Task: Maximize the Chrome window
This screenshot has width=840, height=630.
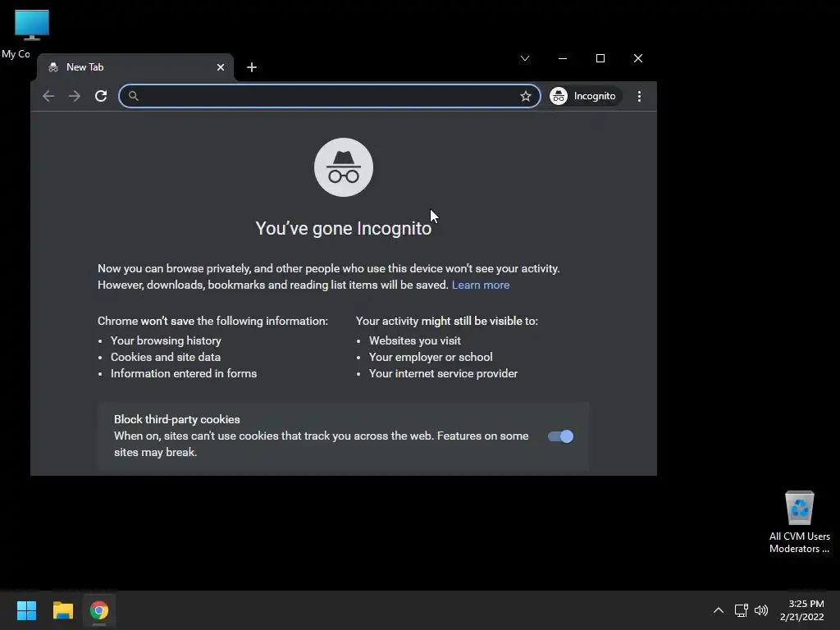Action: pyautogui.click(x=600, y=58)
